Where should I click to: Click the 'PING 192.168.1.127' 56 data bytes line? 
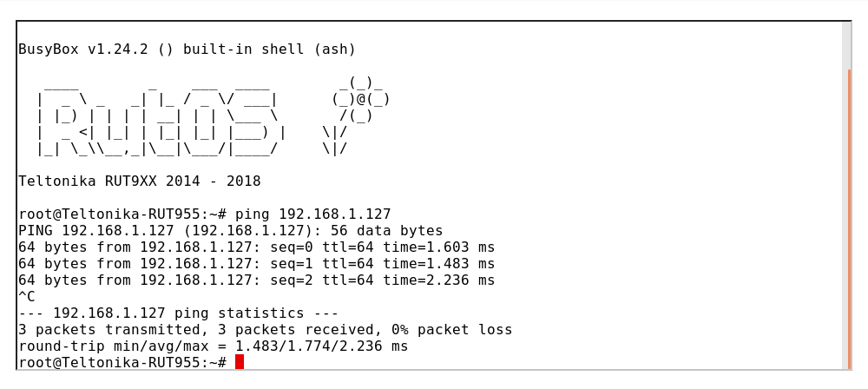[x=230, y=231]
